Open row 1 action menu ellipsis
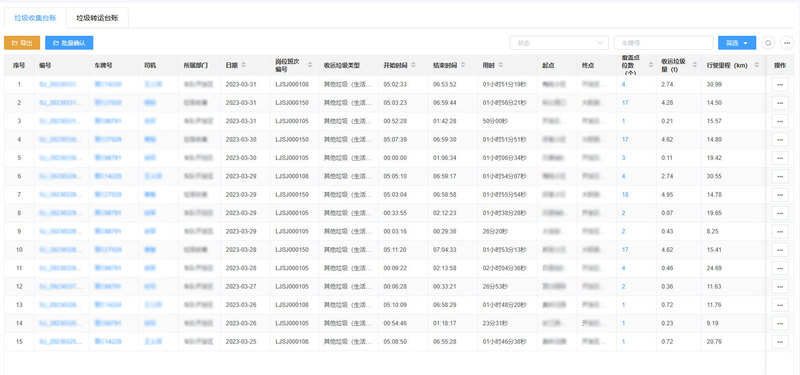 [780, 84]
